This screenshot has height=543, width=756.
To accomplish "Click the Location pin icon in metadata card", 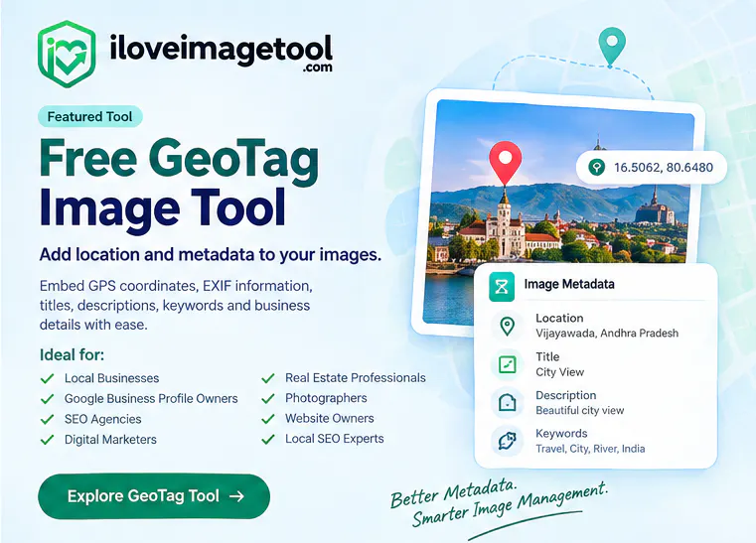I will 507,327.
